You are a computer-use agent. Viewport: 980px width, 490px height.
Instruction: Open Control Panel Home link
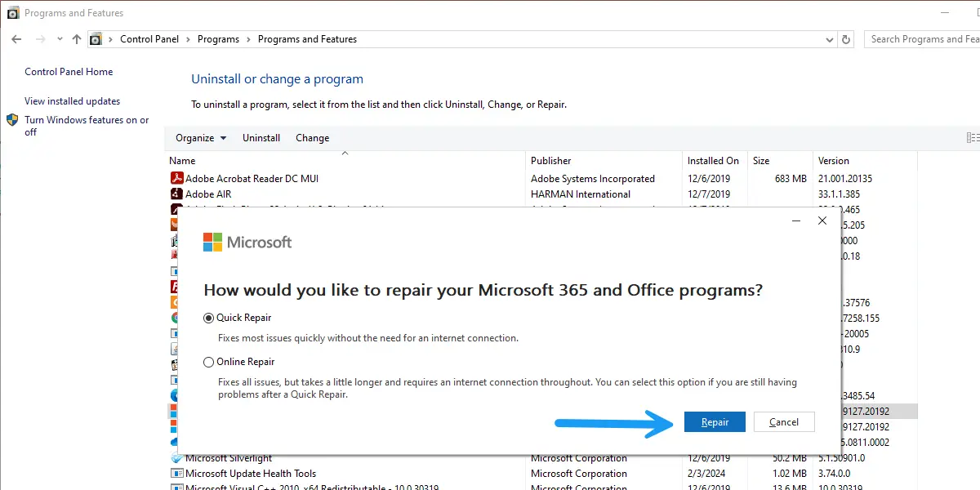[69, 72]
